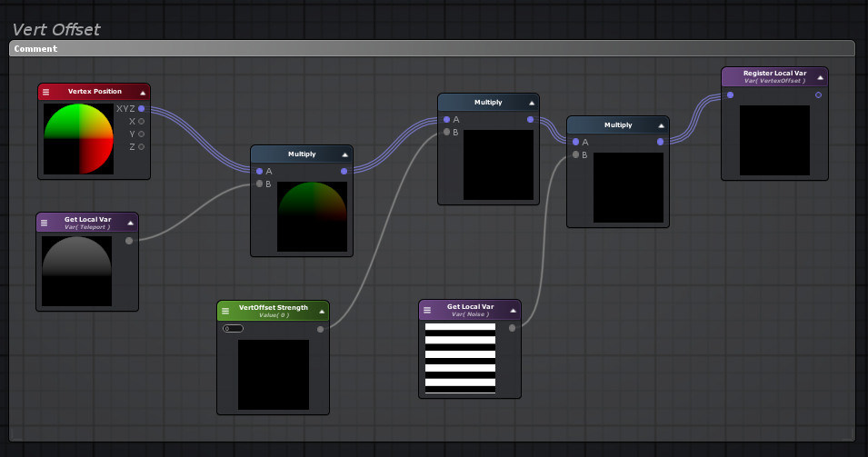Click the output port of the first Multiply node

coord(344,172)
